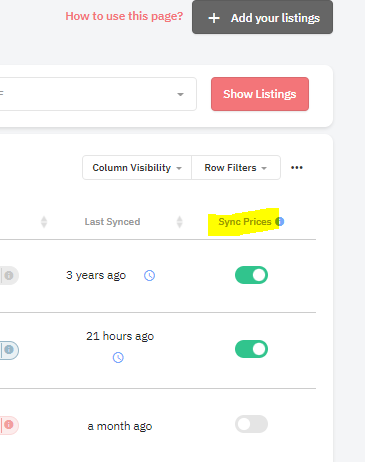Click the Sync Prices info icon

tap(280, 221)
